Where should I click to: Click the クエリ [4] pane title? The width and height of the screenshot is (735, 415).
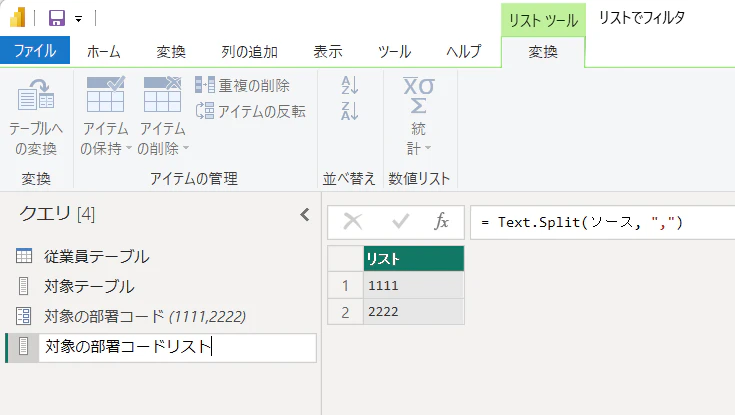pyautogui.click(x=57, y=214)
